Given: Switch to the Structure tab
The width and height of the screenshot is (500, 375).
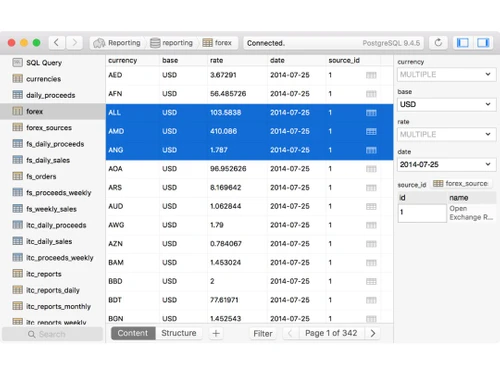Looking at the screenshot, I should point(179,333).
